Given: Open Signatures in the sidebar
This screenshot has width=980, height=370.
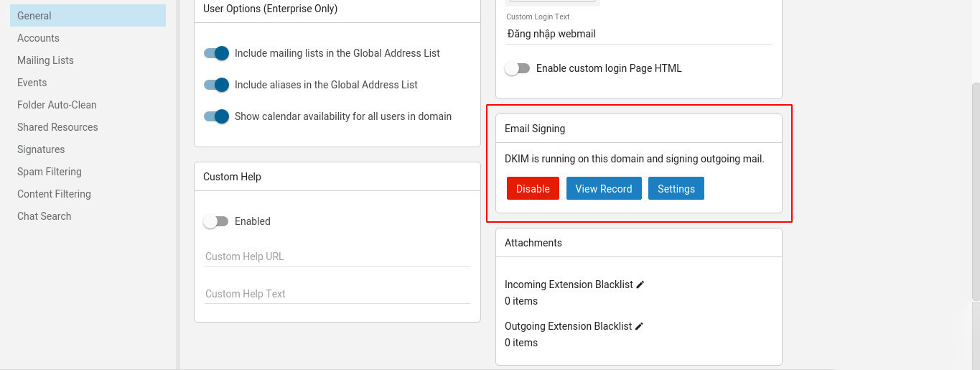Looking at the screenshot, I should click(x=41, y=149).
